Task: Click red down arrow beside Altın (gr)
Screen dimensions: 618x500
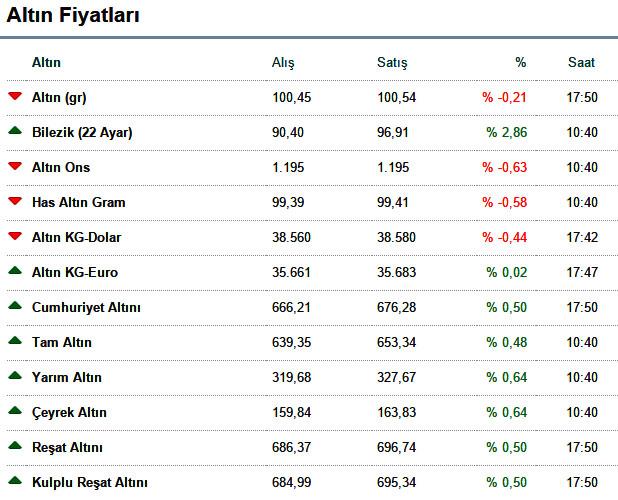Action: coord(15,96)
